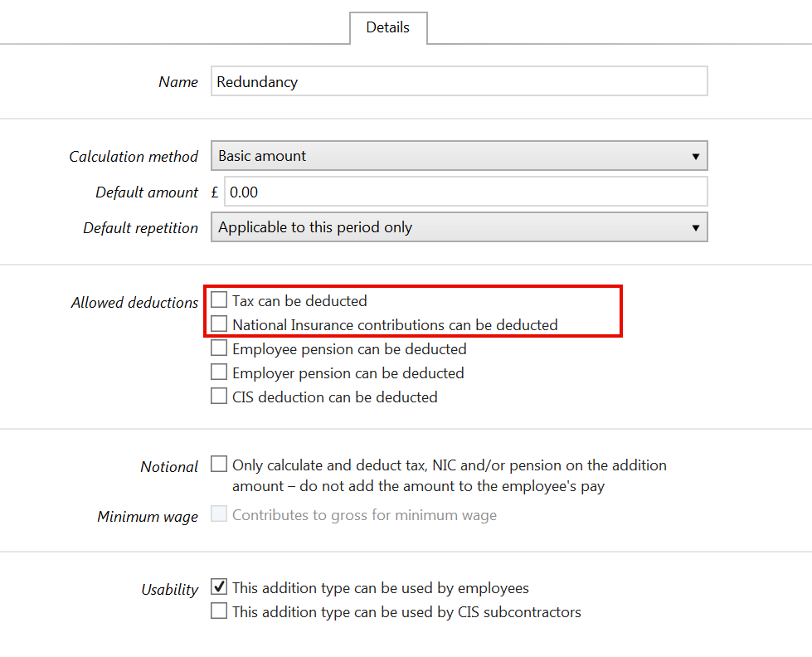Click the Name field containing Redundancy

459,82
